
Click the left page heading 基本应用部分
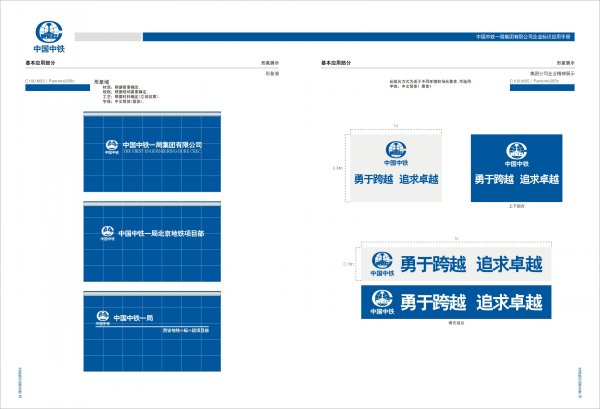pyautogui.click(x=41, y=62)
